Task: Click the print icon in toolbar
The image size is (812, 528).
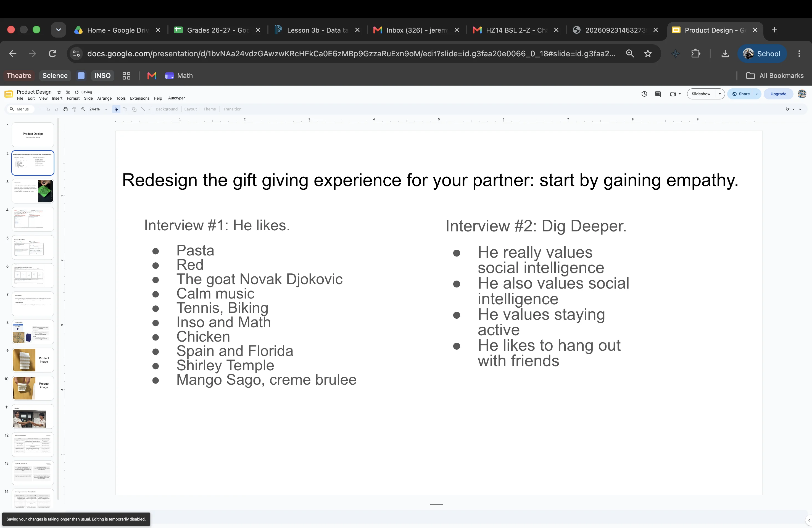Action: 65,109
